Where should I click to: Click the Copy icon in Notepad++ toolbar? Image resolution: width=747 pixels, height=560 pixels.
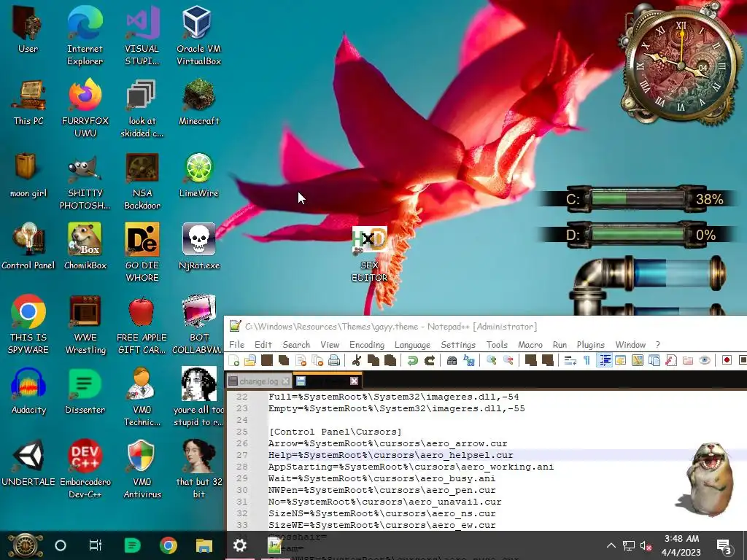pos(373,360)
